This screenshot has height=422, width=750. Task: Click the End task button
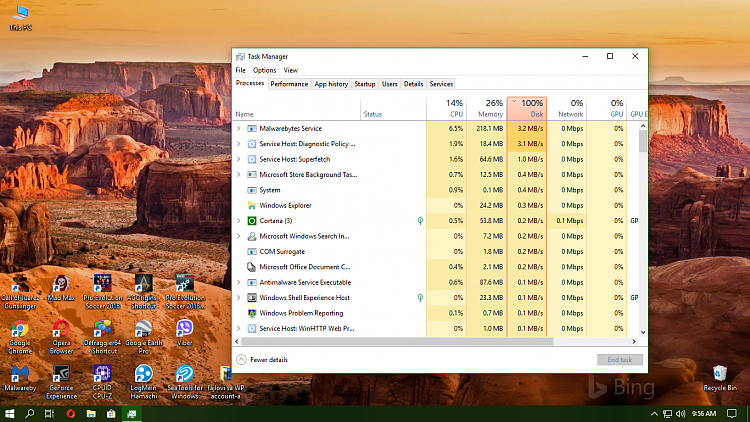[x=619, y=360]
